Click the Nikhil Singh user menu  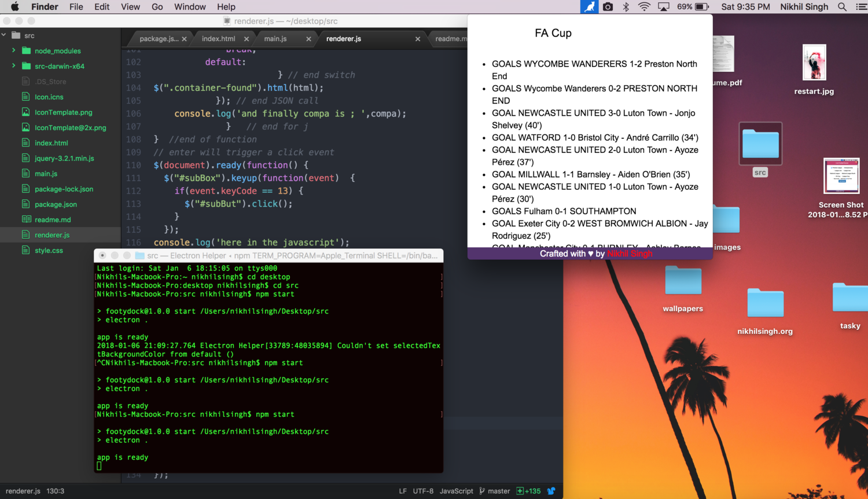804,7
